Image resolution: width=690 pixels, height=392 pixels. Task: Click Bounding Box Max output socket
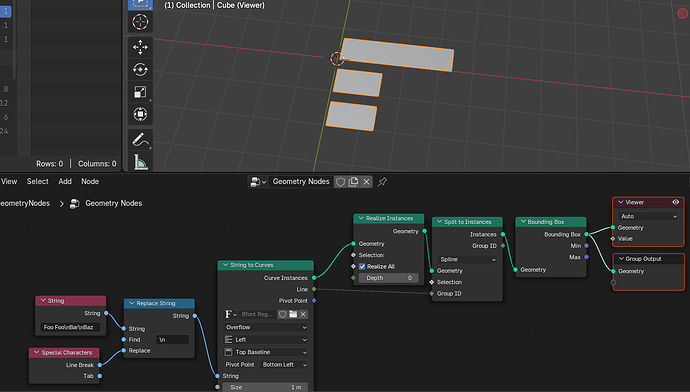click(x=587, y=257)
